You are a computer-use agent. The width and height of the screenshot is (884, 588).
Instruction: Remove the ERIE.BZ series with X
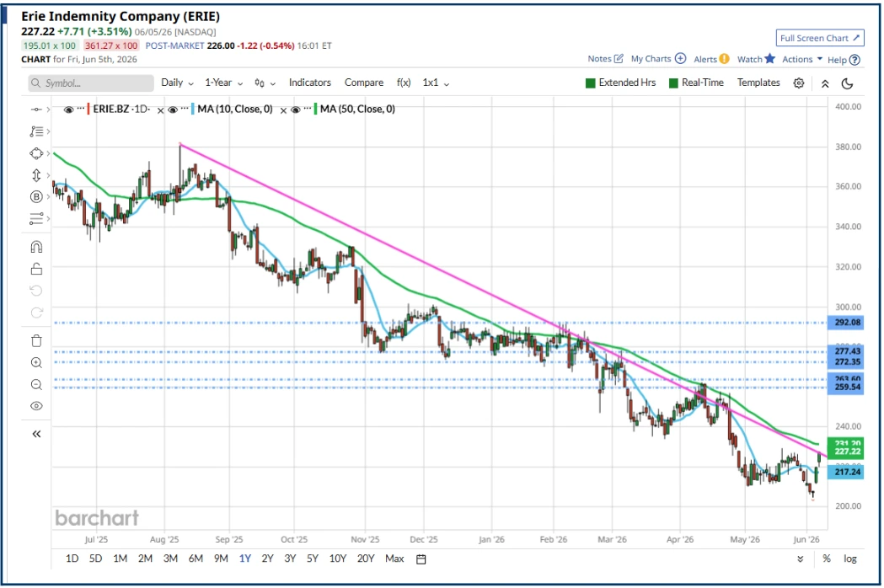pos(161,110)
